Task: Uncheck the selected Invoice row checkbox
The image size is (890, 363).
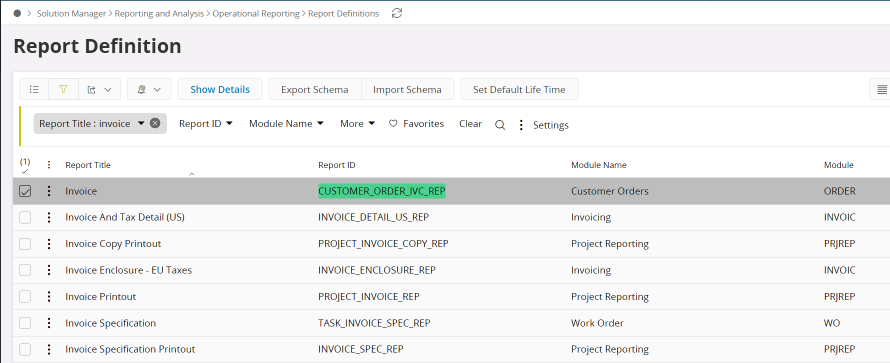Action: pyautogui.click(x=25, y=191)
